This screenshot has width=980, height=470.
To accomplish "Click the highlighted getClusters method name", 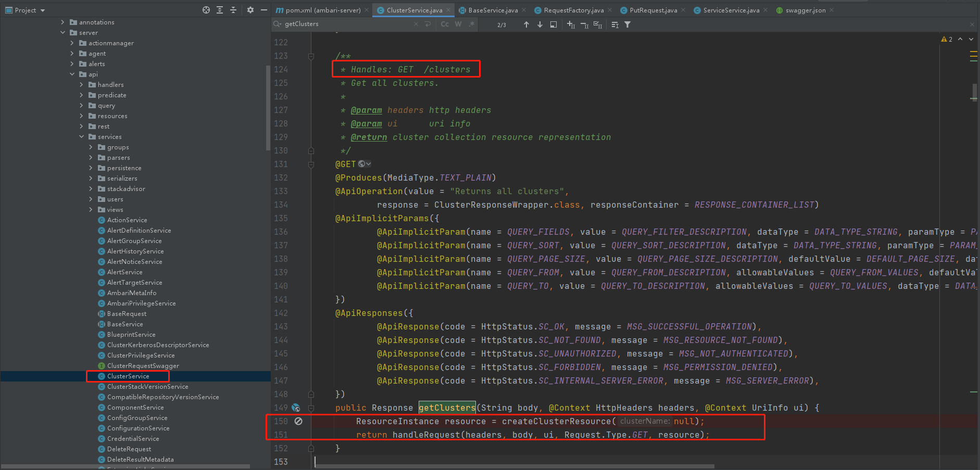I will [x=447, y=408].
